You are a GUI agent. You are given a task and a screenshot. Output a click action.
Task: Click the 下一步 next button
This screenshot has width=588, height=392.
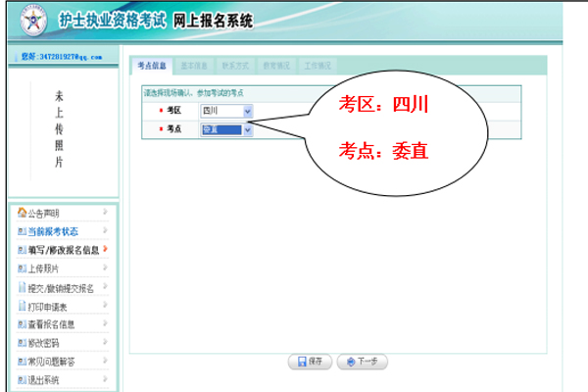point(362,362)
